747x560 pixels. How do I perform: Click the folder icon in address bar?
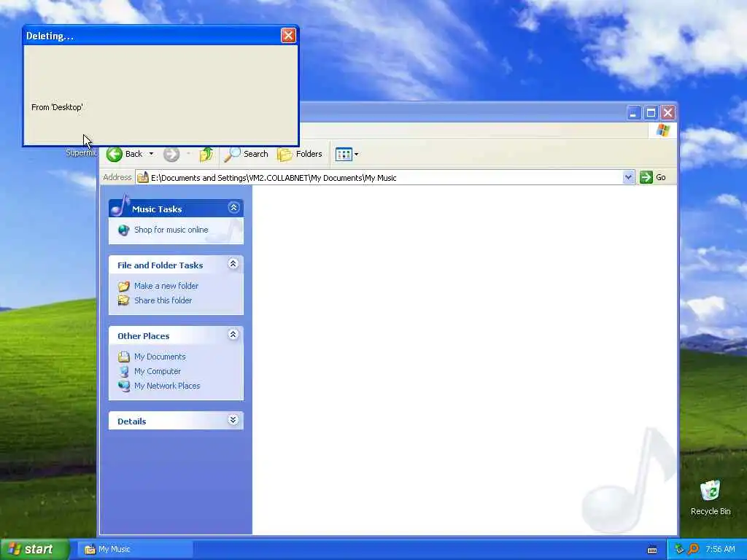click(142, 178)
